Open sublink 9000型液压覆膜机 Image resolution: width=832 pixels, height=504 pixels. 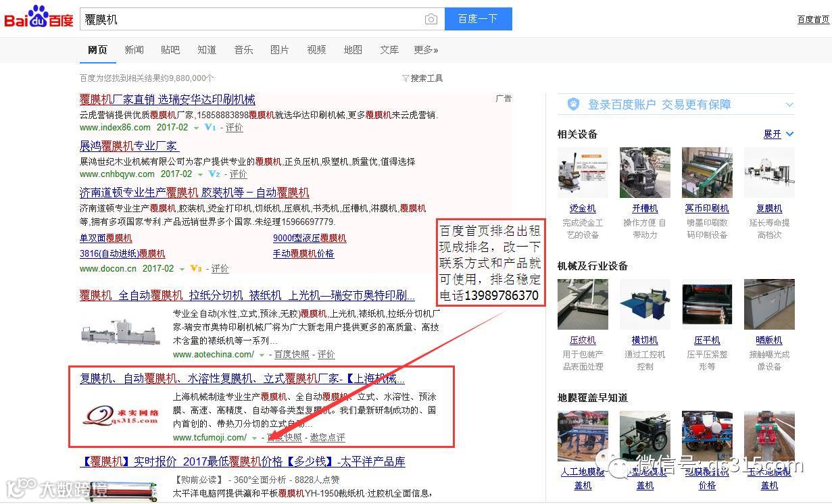[x=310, y=238]
